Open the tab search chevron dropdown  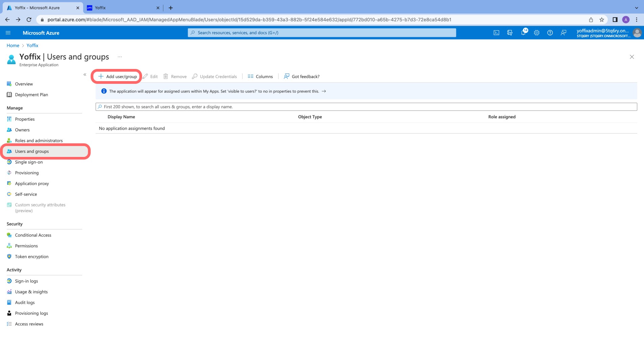[637, 8]
